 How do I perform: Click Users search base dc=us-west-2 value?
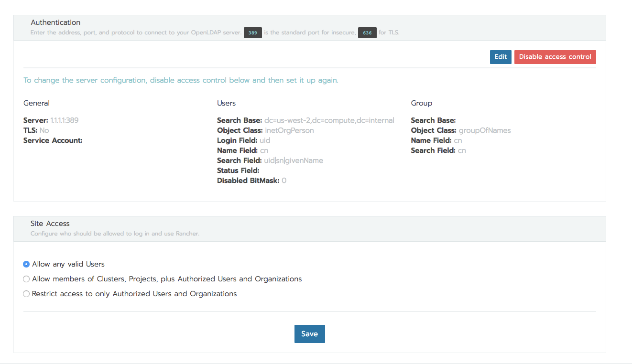(329, 120)
